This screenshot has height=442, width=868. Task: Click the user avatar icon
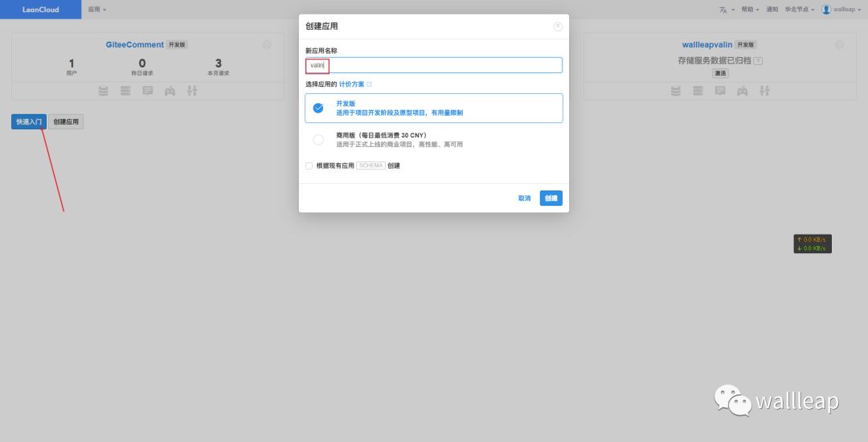[826, 10]
